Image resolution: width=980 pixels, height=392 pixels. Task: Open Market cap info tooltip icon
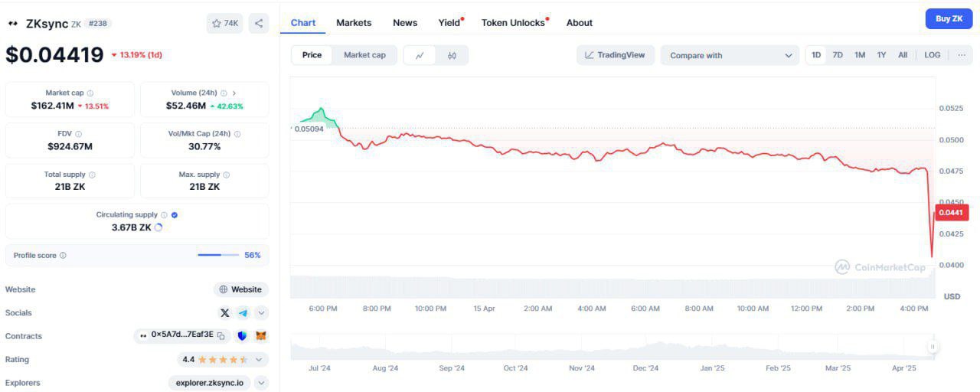[x=90, y=93]
